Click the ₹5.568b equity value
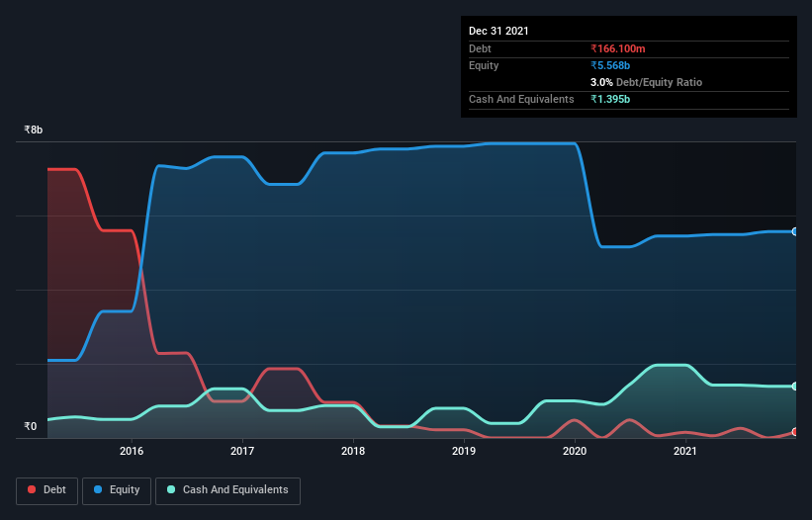This screenshot has height=520, width=812. 610,65
